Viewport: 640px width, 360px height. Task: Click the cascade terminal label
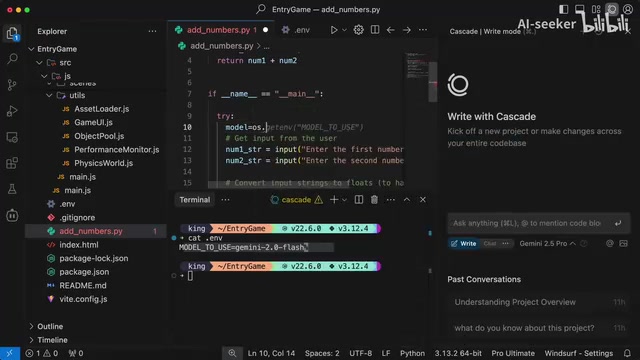pyautogui.click(x=296, y=200)
